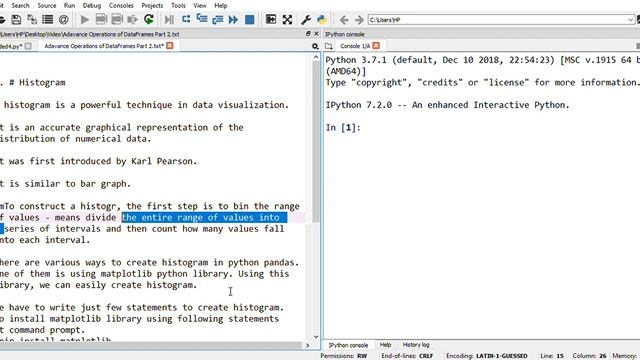This screenshot has height=360, width=640.
Task: Click Continue execution double-arrow icon
Action: [x=233, y=19]
